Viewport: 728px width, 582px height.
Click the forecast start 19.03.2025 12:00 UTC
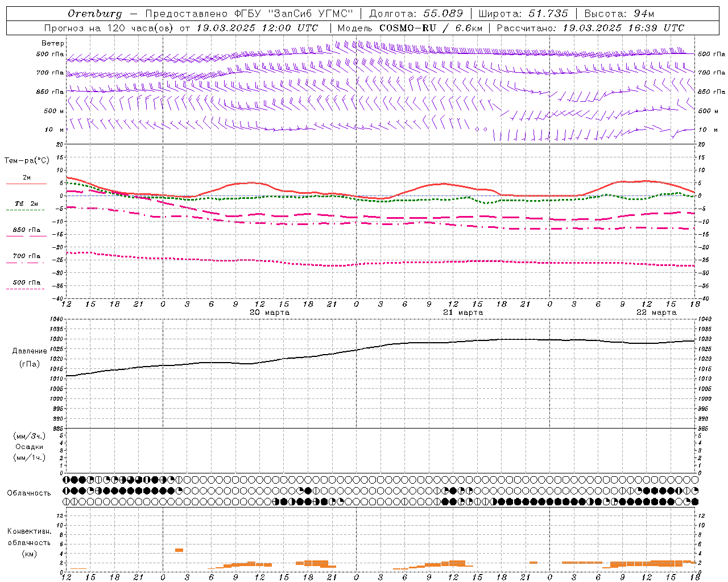[257, 28]
